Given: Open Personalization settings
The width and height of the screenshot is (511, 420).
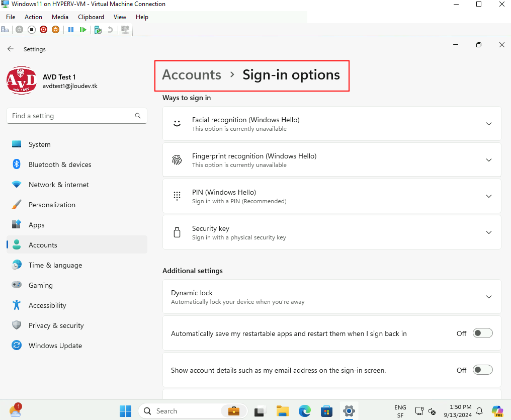Looking at the screenshot, I should point(77,205).
